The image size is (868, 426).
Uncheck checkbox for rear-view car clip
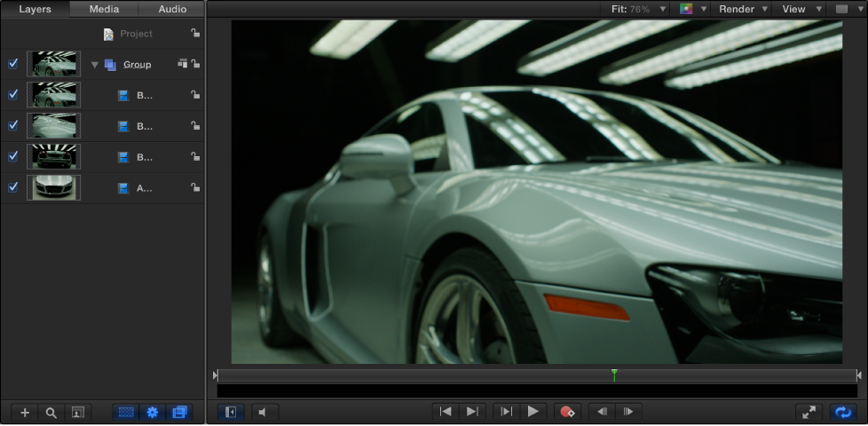pos(12,156)
